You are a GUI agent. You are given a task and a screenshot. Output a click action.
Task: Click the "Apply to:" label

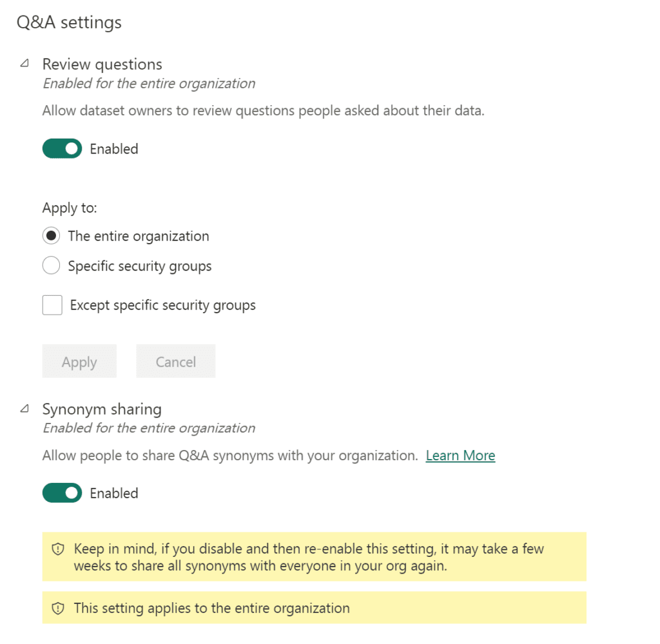pos(70,208)
